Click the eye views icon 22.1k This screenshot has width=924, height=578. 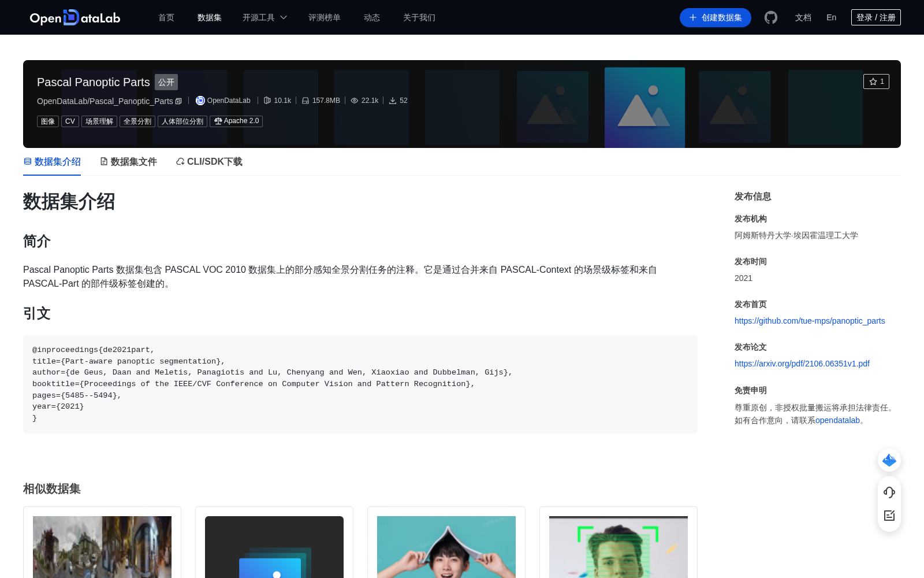(x=355, y=101)
